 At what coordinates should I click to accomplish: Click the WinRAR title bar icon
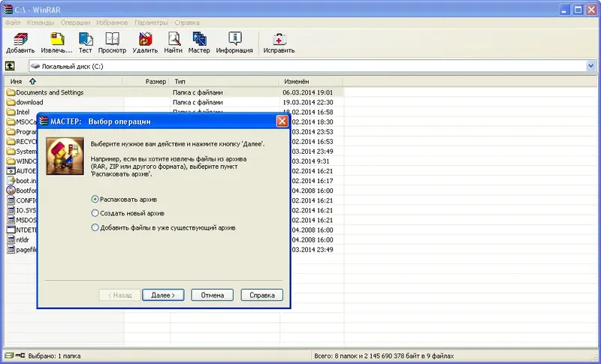tap(8, 9)
